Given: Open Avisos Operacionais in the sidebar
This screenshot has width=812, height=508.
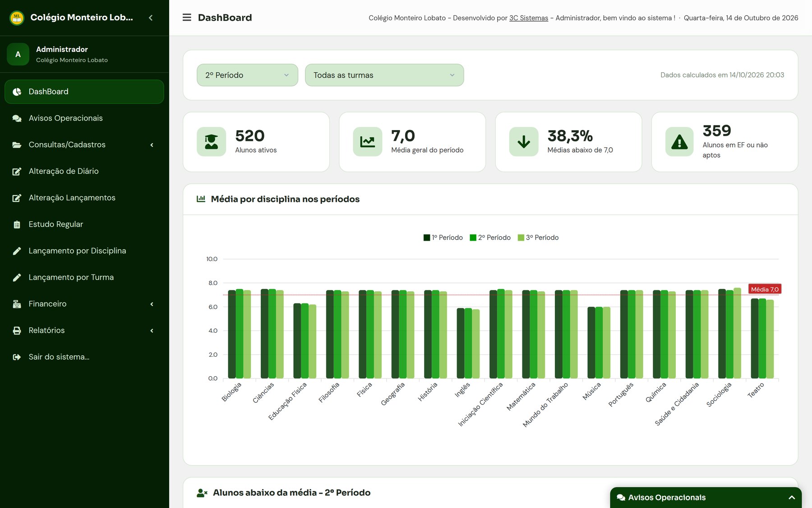Looking at the screenshot, I should click(x=84, y=118).
